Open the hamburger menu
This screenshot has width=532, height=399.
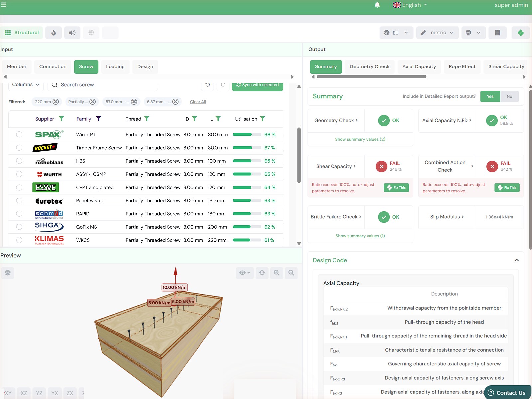coord(4,5)
